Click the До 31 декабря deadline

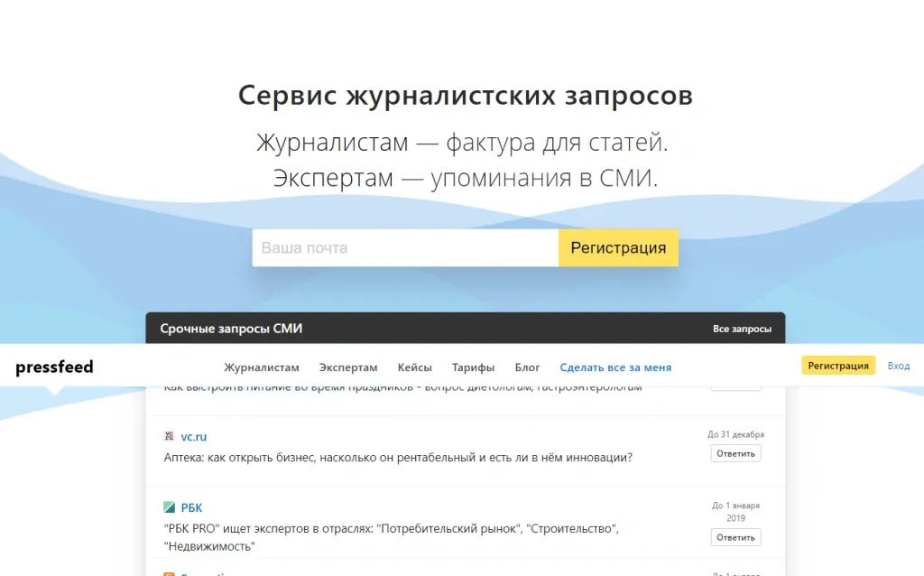[x=735, y=434]
